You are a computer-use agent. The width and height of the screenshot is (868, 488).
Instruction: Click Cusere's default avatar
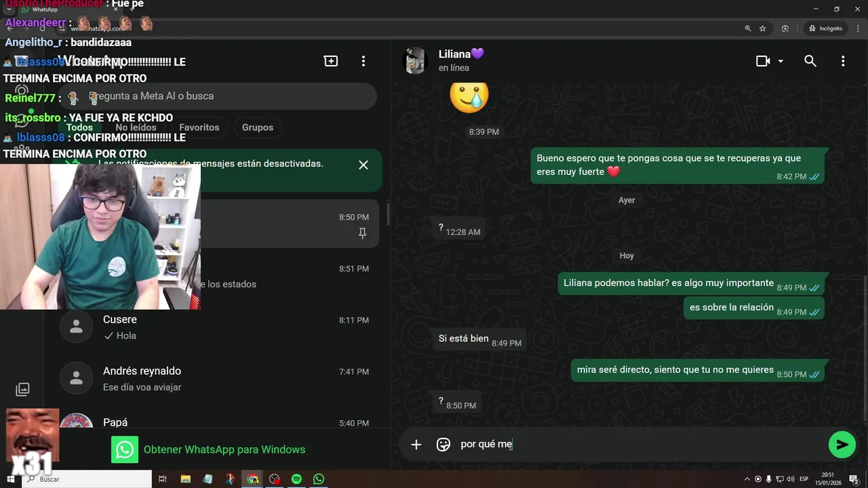[77, 327]
